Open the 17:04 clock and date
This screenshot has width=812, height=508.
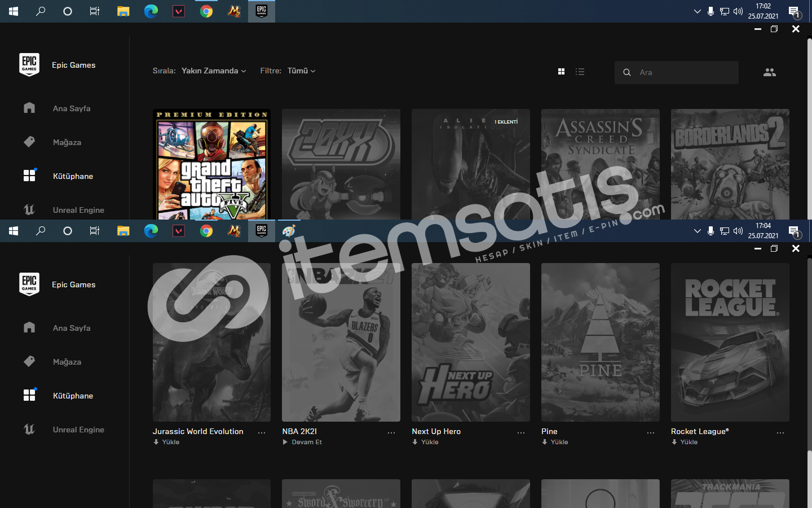tap(763, 231)
